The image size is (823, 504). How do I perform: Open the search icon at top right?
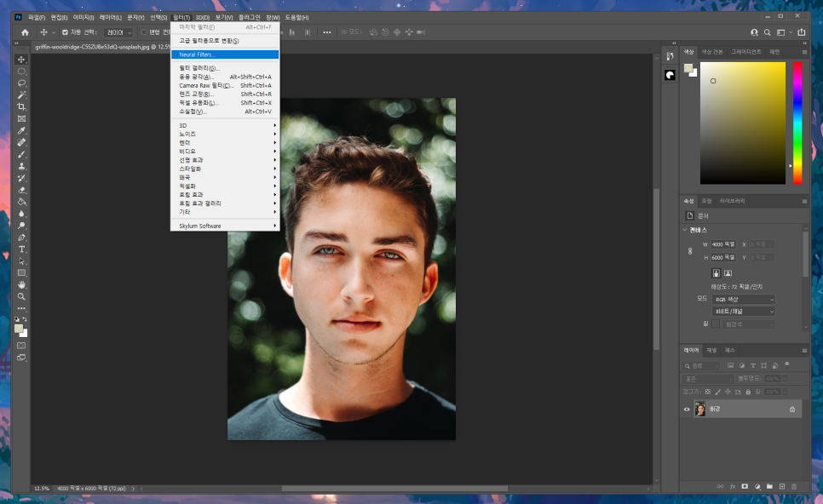point(768,32)
